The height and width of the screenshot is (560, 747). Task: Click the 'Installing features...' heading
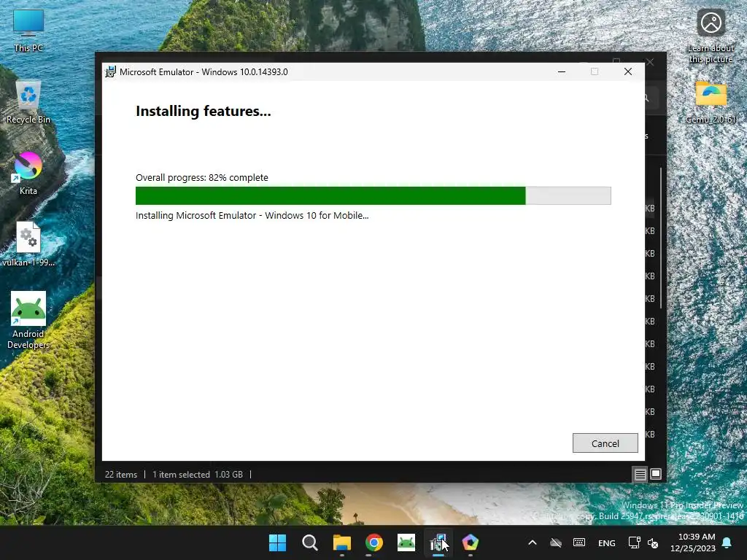204,111
